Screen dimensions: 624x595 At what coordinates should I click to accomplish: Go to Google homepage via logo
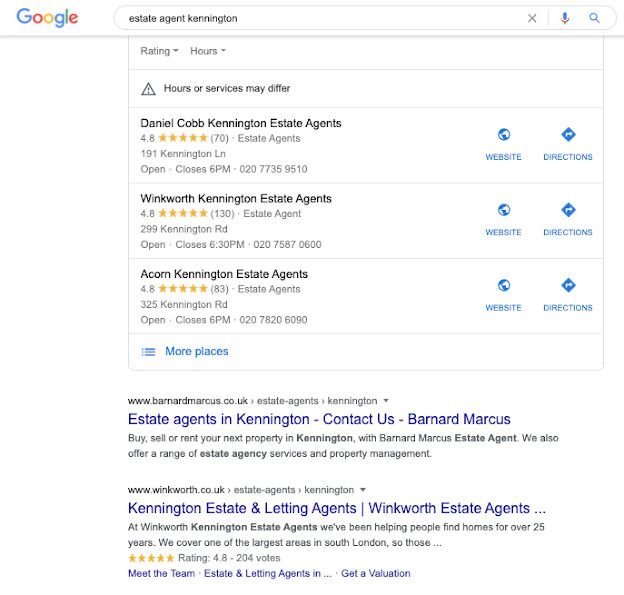point(47,18)
